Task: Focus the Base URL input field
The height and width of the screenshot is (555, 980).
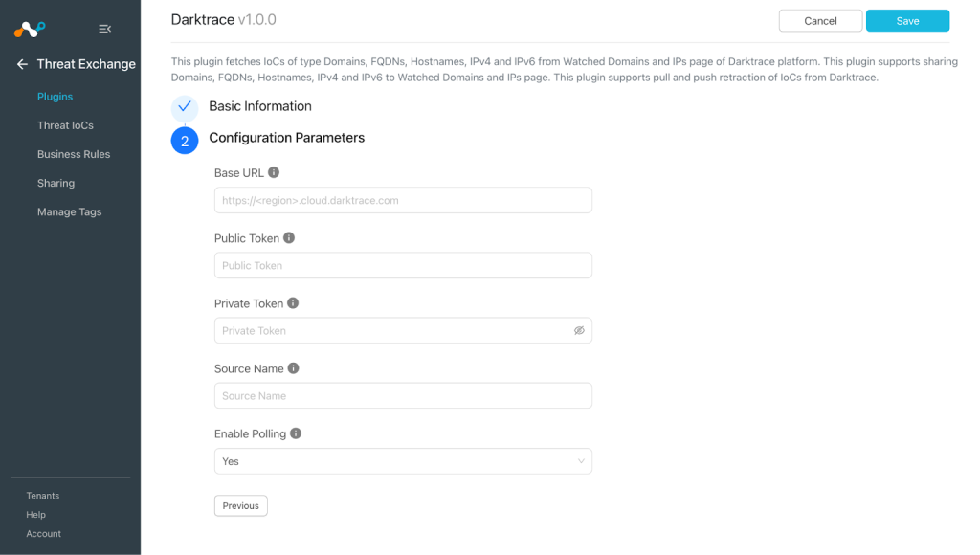Action: [403, 200]
